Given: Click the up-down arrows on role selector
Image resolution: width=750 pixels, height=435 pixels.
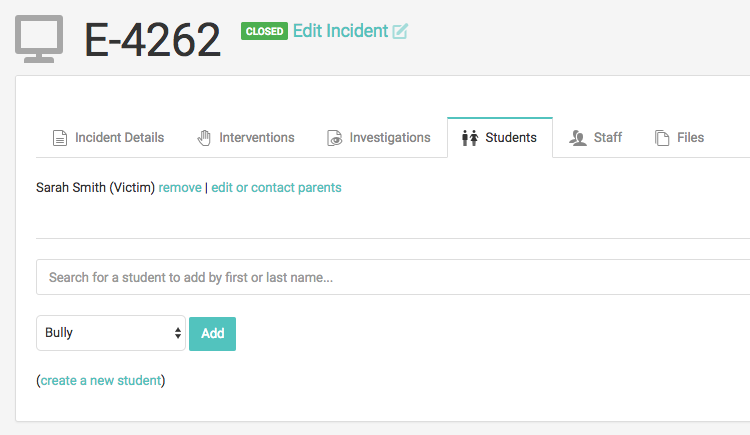Looking at the screenshot, I should 177,333.
